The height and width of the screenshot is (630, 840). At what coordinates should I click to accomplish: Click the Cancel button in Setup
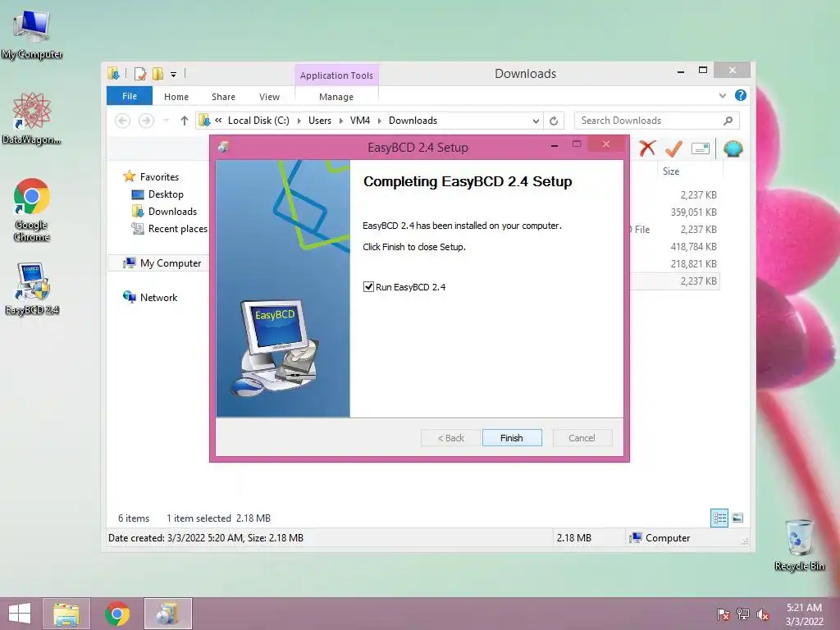pos(582,438)
